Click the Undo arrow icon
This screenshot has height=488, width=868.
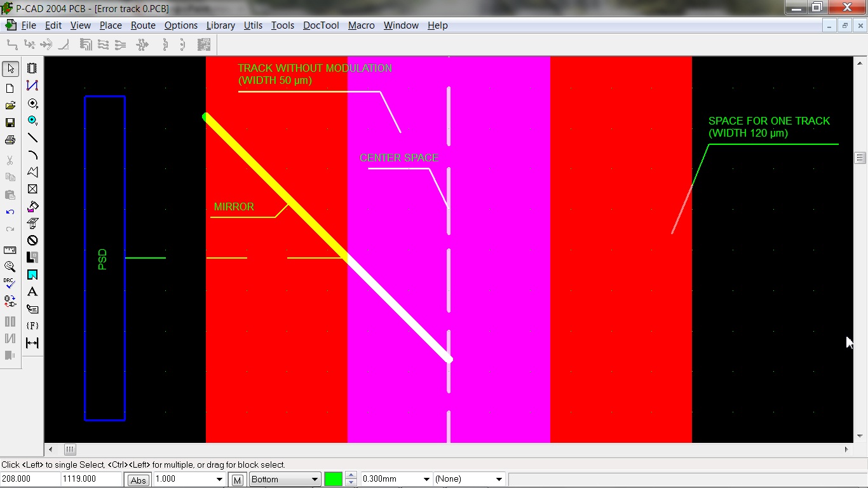coord(10,212)
